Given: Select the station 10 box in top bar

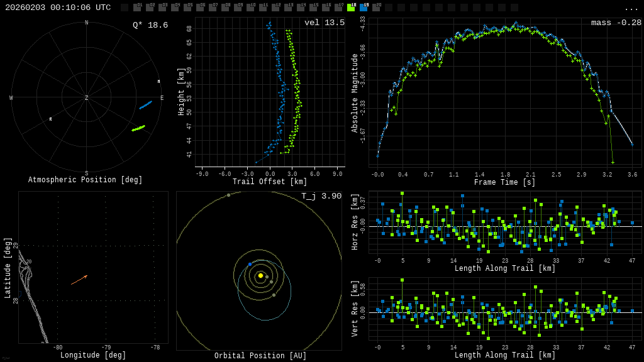Looking at the screenshot, I should pyautogui.click(x=250, y=8).
